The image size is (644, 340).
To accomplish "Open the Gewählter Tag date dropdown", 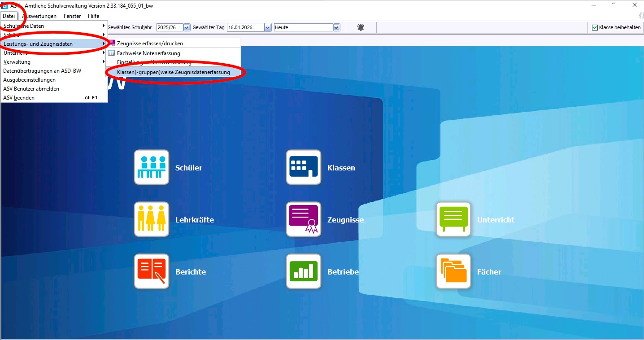I will [268, 27].
